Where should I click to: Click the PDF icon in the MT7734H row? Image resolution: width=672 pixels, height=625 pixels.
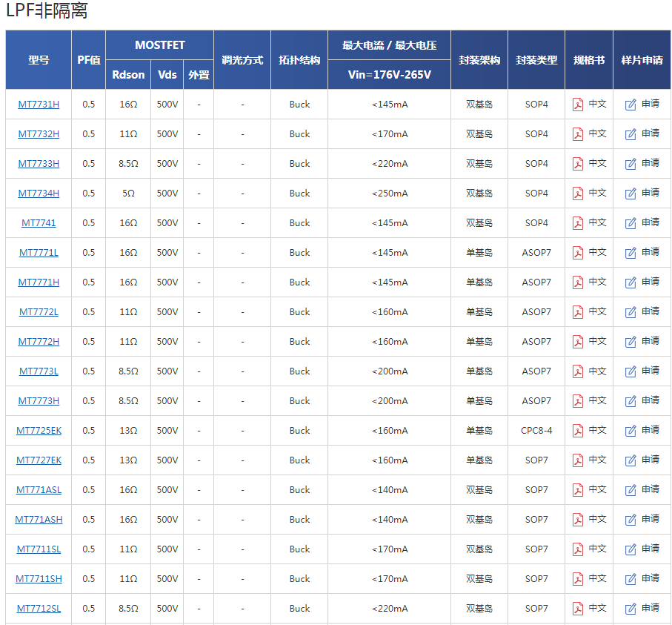[578, 194]
